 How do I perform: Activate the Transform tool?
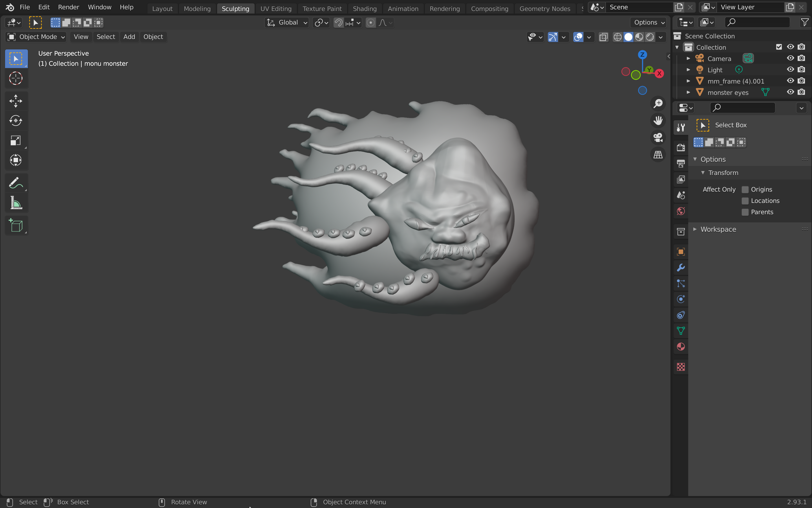[16, 160]
